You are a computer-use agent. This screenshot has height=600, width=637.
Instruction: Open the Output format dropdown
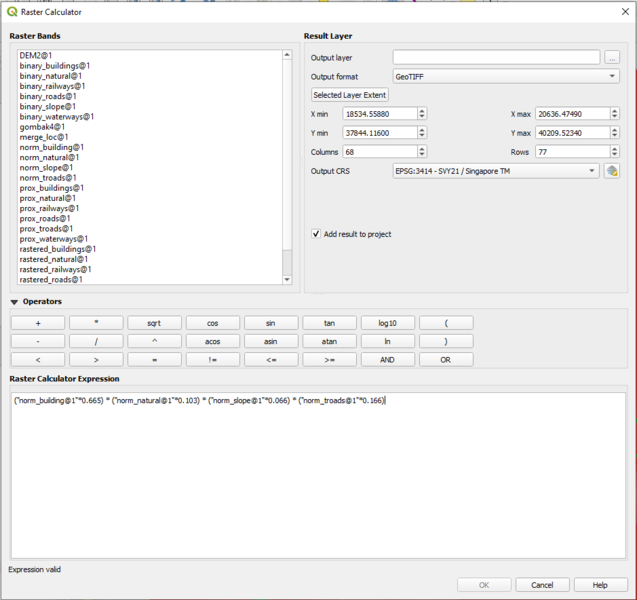tap(506, 76)
